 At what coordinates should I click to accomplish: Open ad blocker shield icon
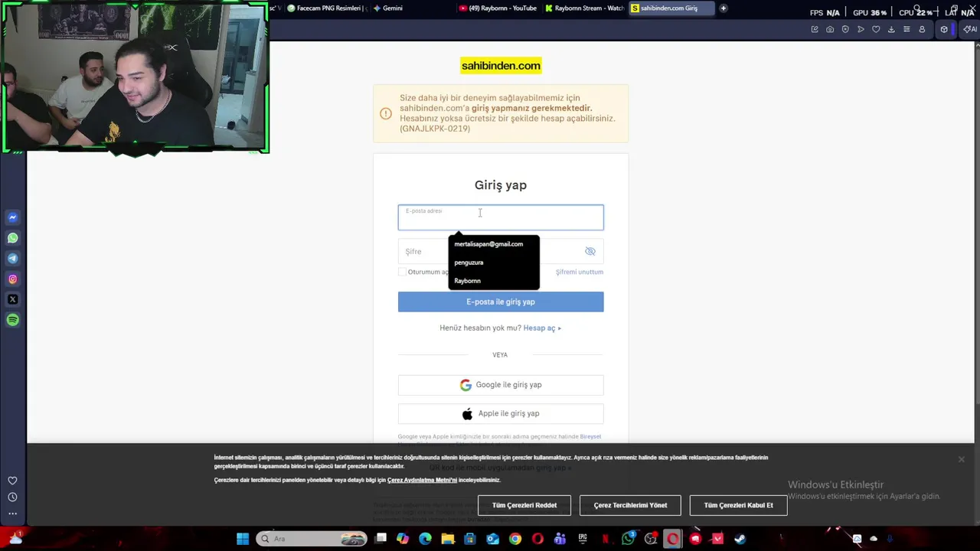click(x=845, y=29)
